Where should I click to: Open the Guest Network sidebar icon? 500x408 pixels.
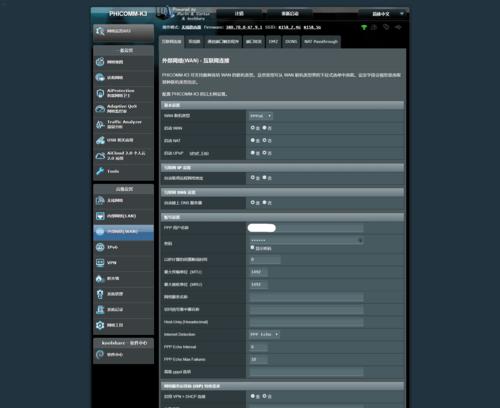coord(100,77)
